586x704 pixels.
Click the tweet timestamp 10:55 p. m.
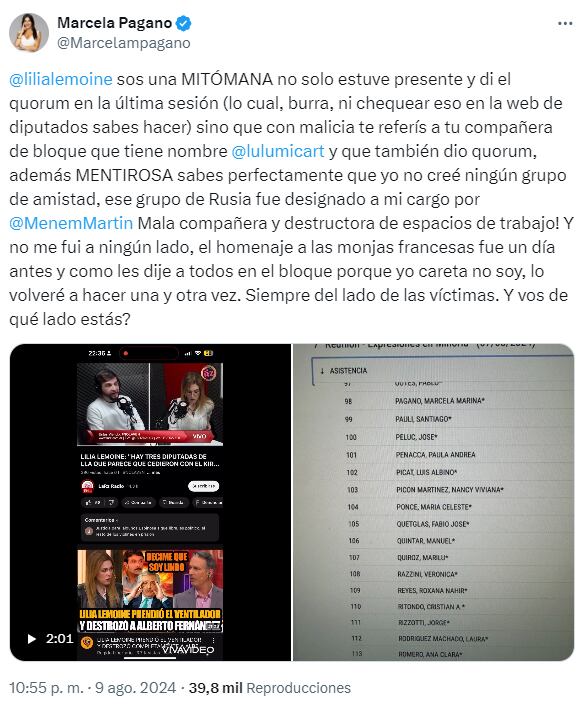pyautogui.click(x=47, y=688)
